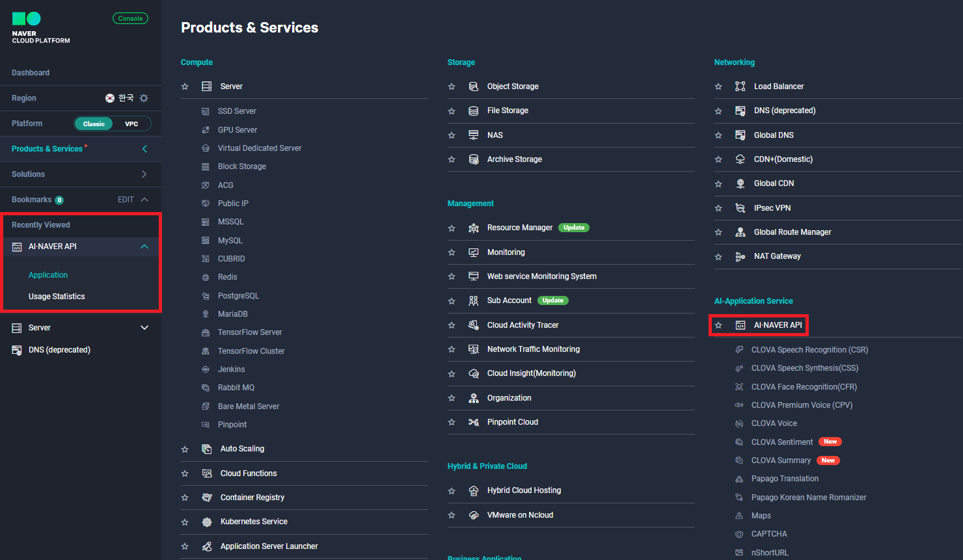Click the Update badge on Resource Manager
This screenshot has height=560, width=963.
(574, 228)
